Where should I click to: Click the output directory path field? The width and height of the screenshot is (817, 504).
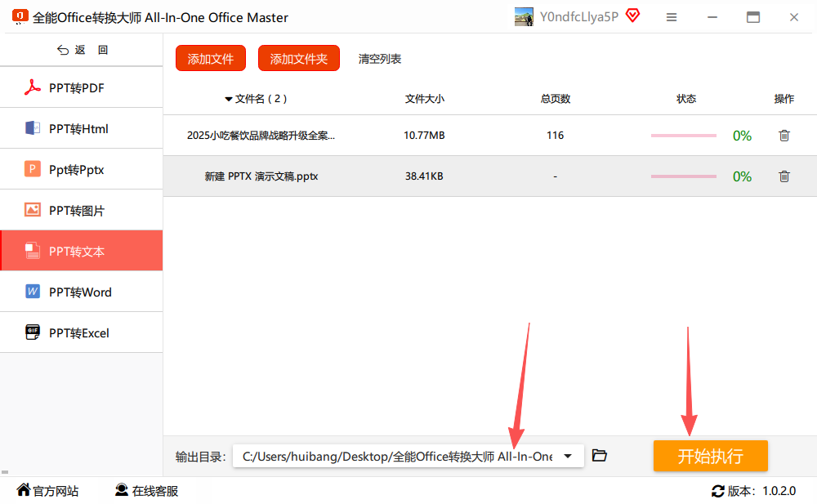pos(408,456)
